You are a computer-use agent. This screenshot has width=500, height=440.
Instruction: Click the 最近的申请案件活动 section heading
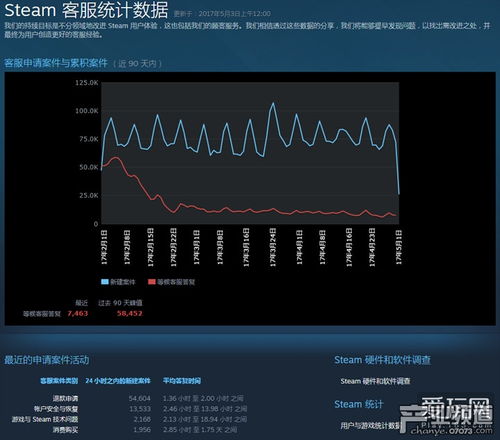click(47, 360)
